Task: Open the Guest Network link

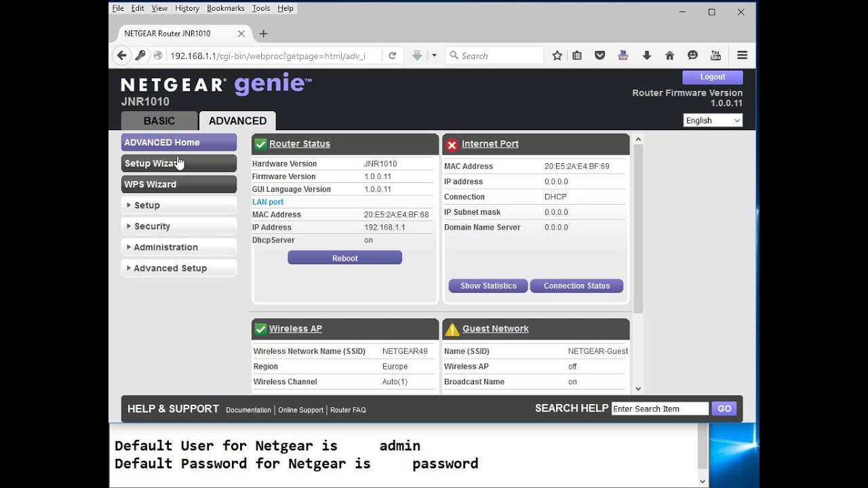Action: (x=496, y=329)
